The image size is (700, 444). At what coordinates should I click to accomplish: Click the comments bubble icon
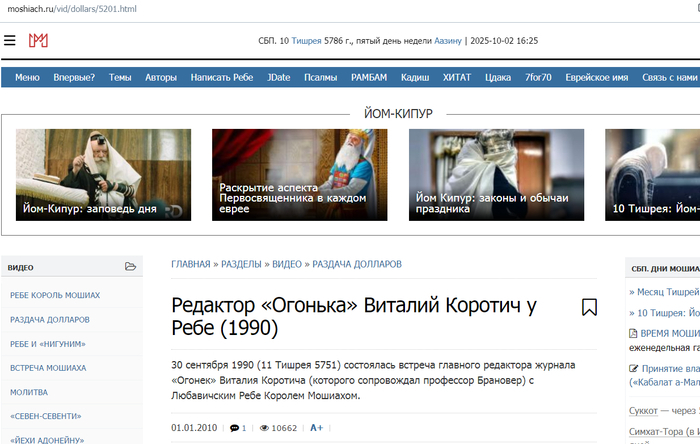pyautogui.click(x=234, y=428)
